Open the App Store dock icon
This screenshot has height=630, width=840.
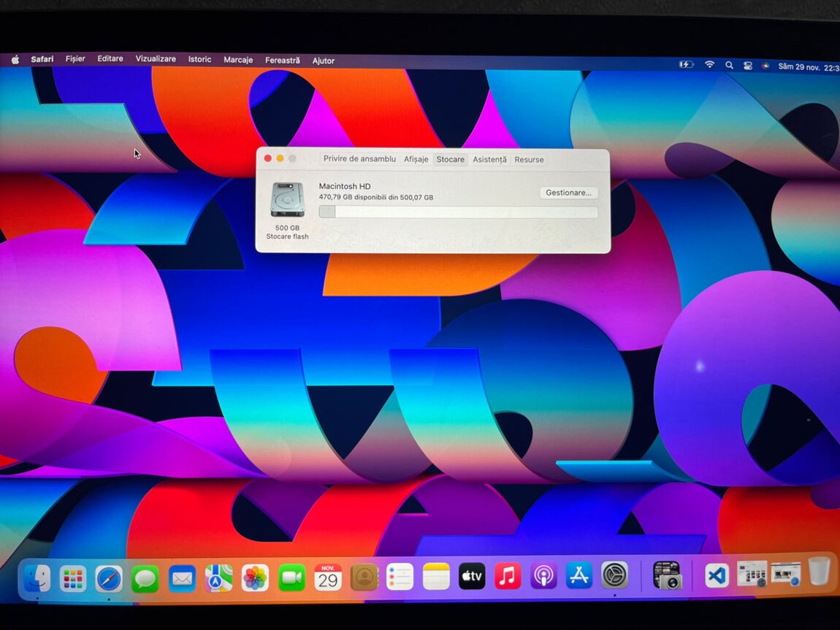click(579, 576)
